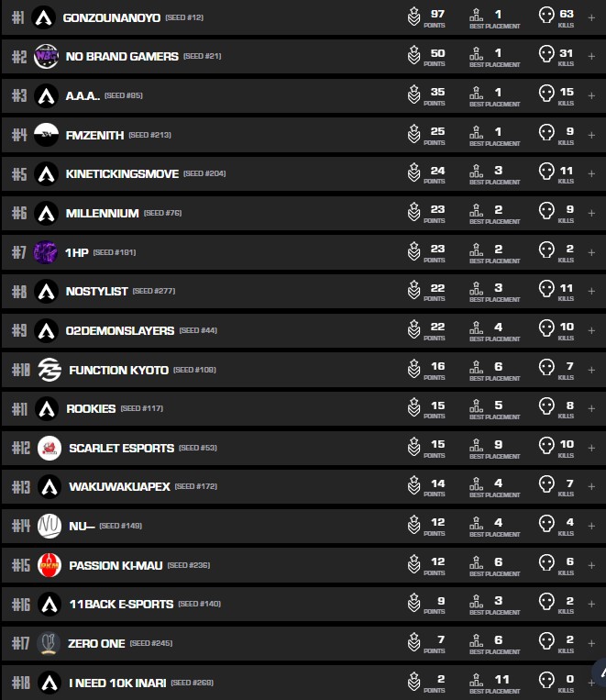The image size is (606, 700).
Task: Expand the KineticKingsMove row with plus
Action: [590, 174]
